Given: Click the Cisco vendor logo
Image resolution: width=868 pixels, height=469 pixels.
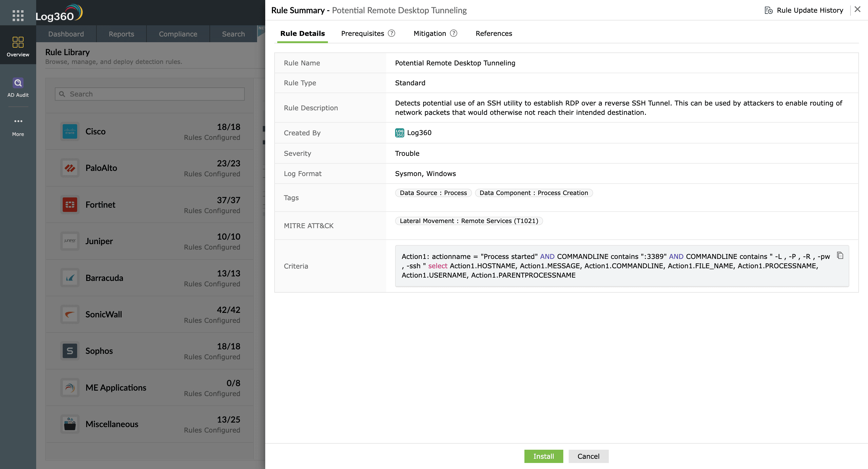Looking at the screenshot, I should pos(70,131).
